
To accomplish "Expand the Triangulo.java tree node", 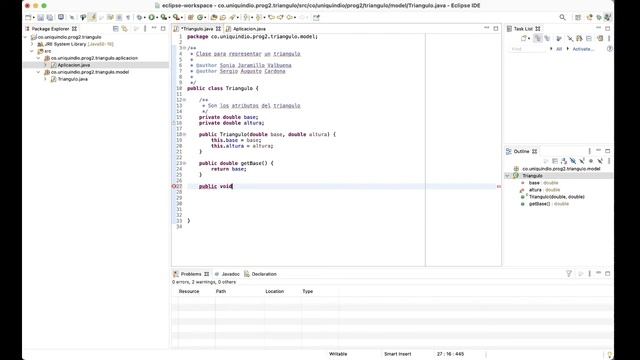I will [x=45, y=79].
